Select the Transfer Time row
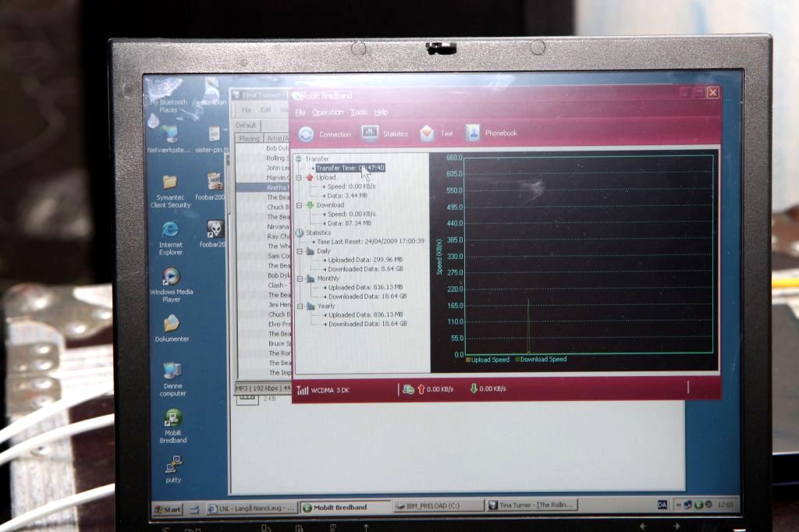Image resolution: width=799 pixels, height=532 pixels. coord(350,168)
